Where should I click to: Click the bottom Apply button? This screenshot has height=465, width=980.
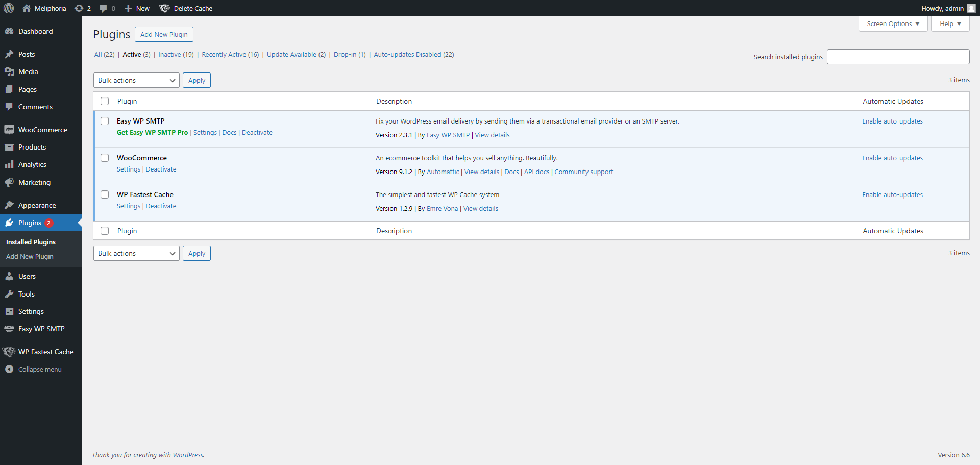point(197,253)
